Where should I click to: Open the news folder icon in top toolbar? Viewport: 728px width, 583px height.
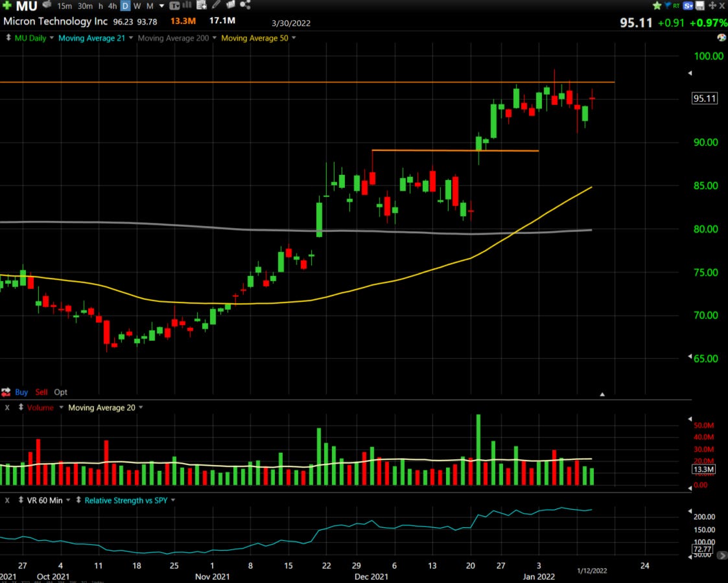click(x=231, y=5)
